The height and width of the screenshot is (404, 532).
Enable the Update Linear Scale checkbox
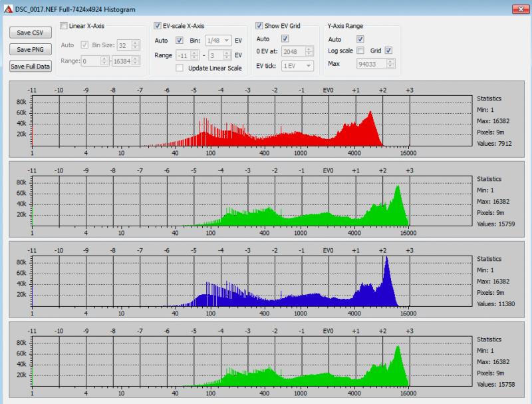click(180, 68)
